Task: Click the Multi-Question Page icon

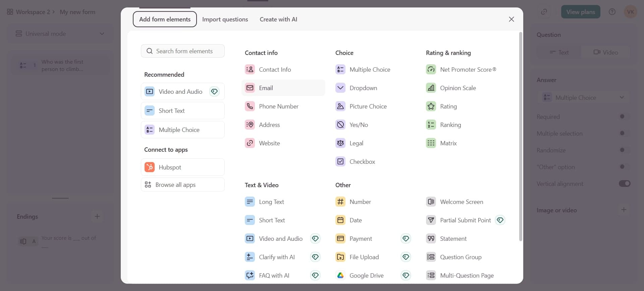Action: point(431,275)
